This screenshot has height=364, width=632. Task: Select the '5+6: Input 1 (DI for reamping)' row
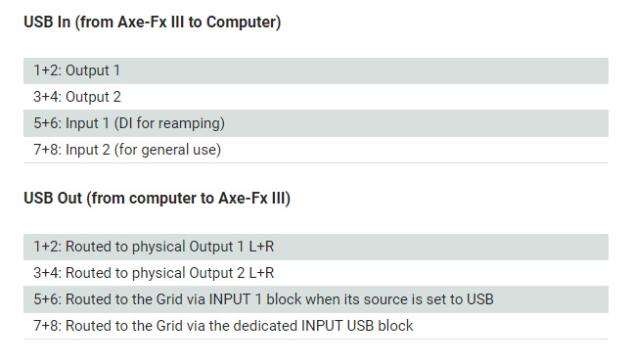(316, 123)
